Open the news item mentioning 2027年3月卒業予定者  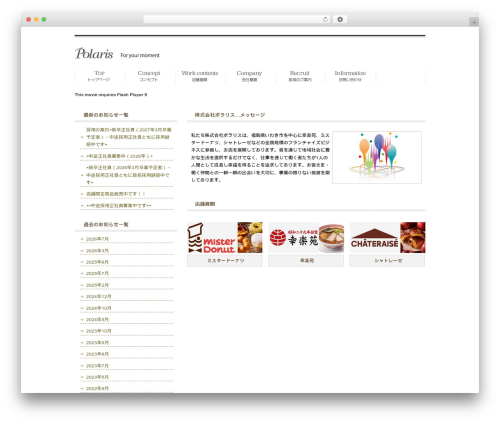pyautogui.click(x=129, y=137)
